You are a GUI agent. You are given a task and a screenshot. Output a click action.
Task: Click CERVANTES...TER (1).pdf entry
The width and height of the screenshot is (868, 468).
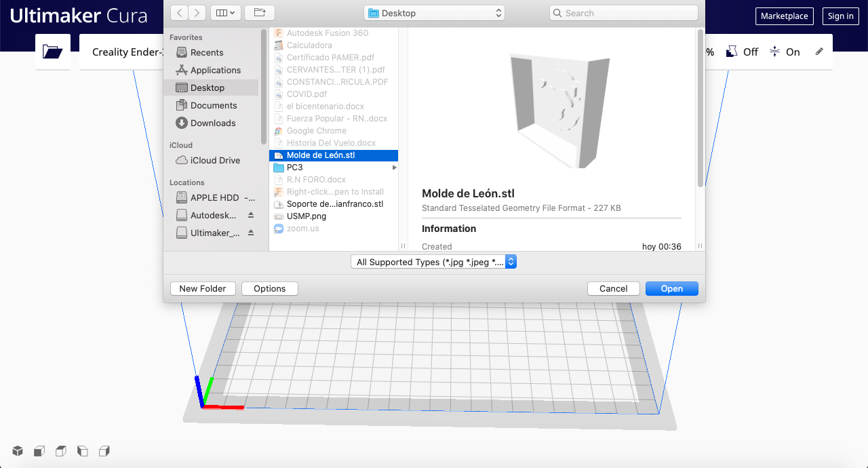(x=334, y=70)
